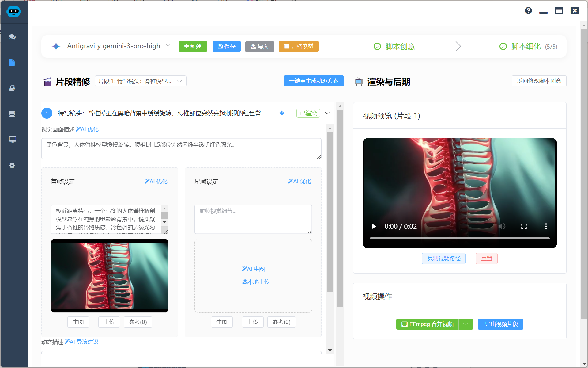Open the chat conversation panel in sidebar
The image size is (588, 368).
12,37
